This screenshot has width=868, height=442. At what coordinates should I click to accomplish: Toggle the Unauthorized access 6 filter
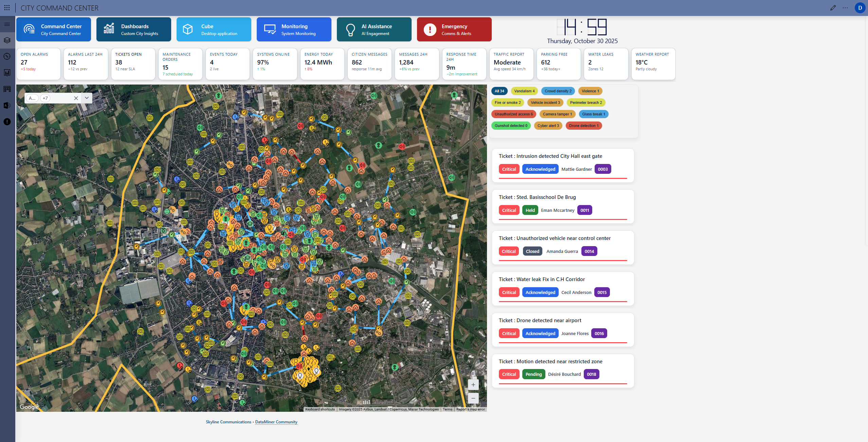(513, 114)
